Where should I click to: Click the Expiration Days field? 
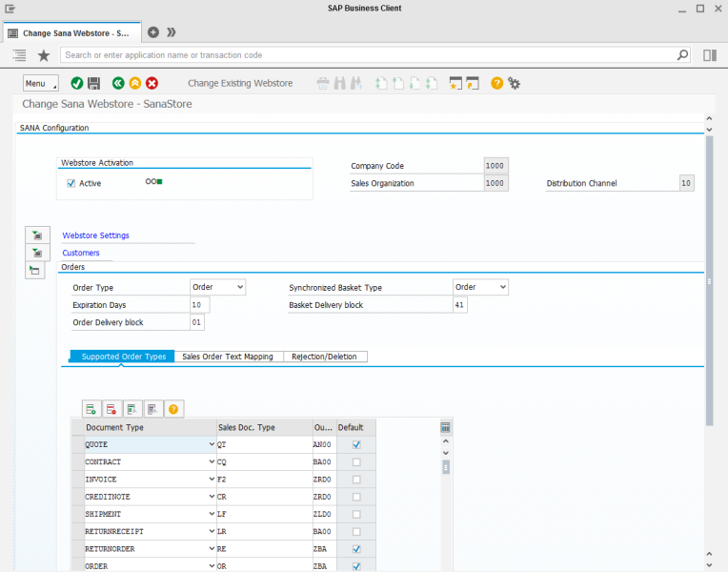click(200, 305)
